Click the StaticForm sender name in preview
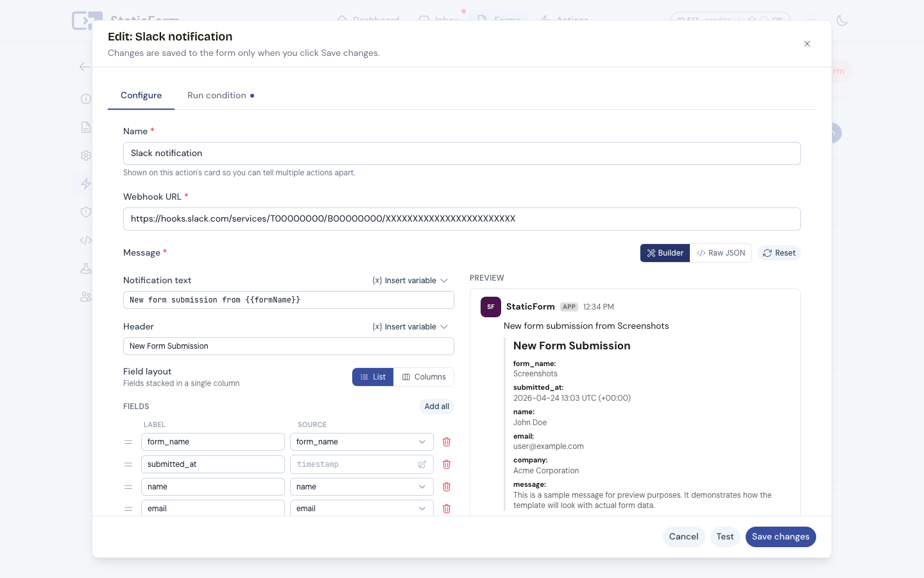Viewport: 924px width, 578px height. (x=531, y=307)
